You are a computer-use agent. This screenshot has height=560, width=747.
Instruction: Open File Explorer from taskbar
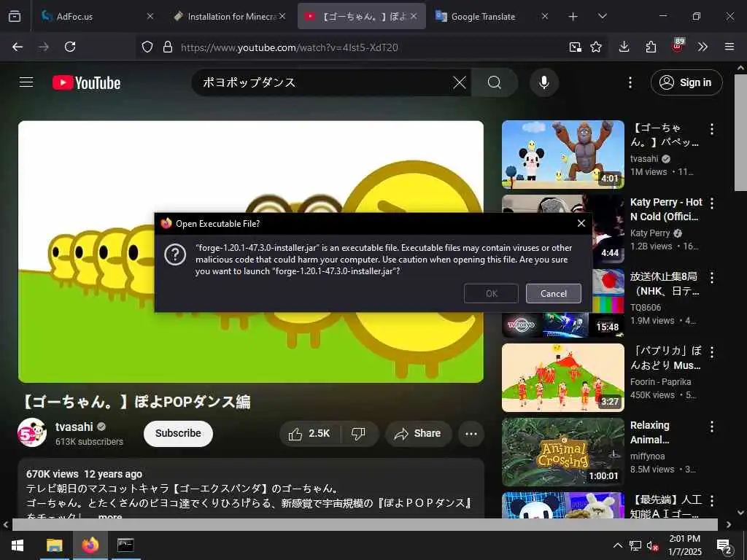[54, 545]
